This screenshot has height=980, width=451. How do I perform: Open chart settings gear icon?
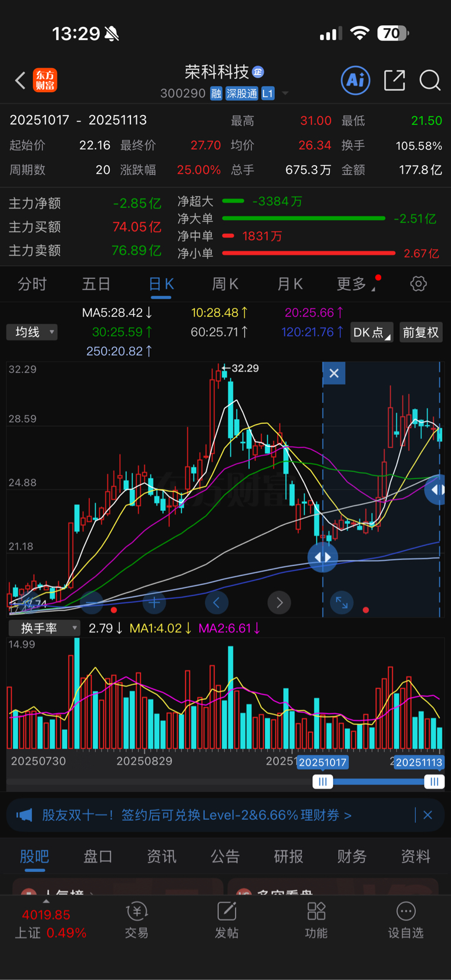click(418, 284)
